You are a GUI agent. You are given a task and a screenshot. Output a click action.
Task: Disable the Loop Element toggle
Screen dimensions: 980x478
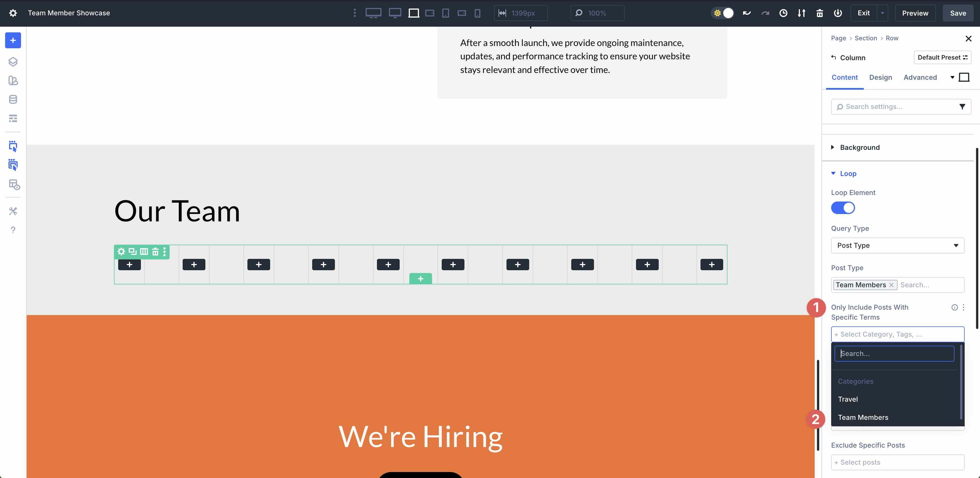pos(843,208)
